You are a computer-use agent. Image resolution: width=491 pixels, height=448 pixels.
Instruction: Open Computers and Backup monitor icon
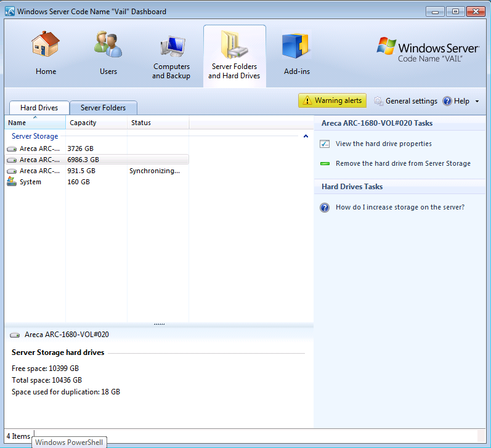click(173, 47)
